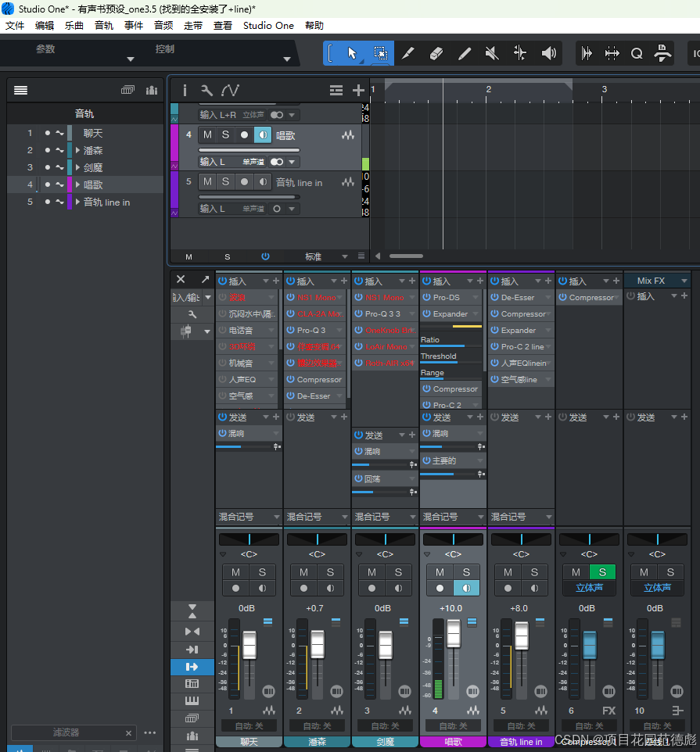Click the FX icon on channel 6
The height and width of the screenshot is (752, 700).
[608, 711]
